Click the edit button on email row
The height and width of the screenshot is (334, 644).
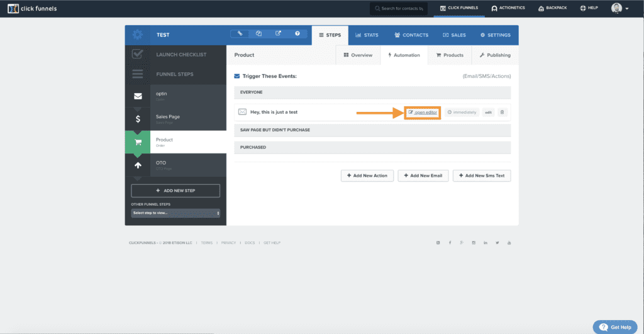[x=488, y=112]
